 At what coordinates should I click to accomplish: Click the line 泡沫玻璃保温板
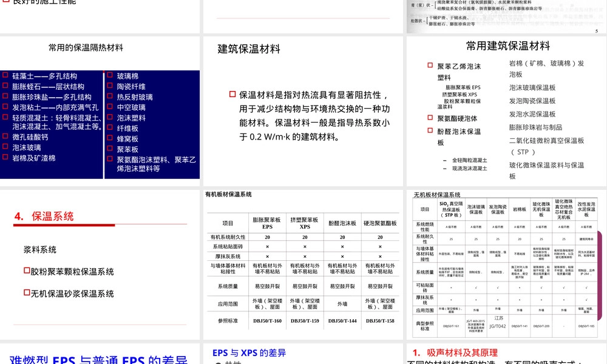[x=532, y=88]
